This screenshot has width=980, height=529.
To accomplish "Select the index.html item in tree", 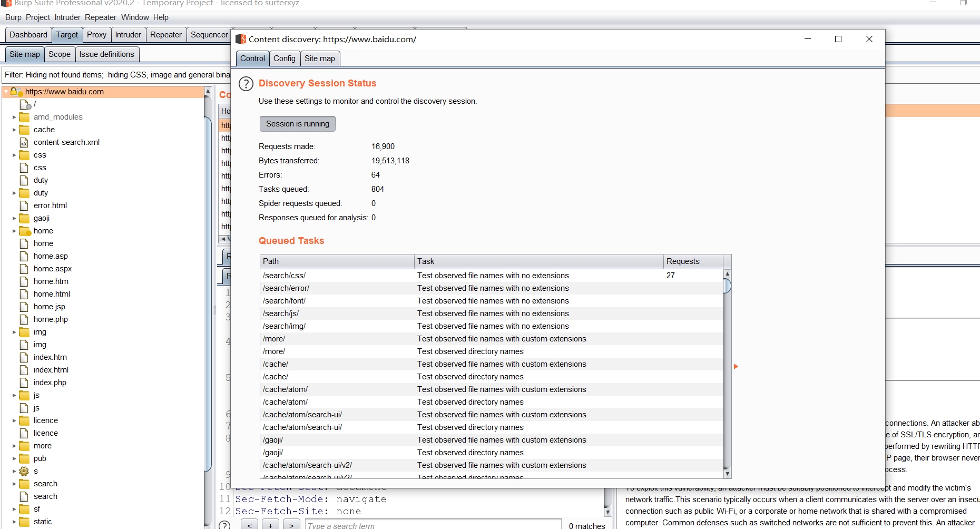I will tap(51, 370).
